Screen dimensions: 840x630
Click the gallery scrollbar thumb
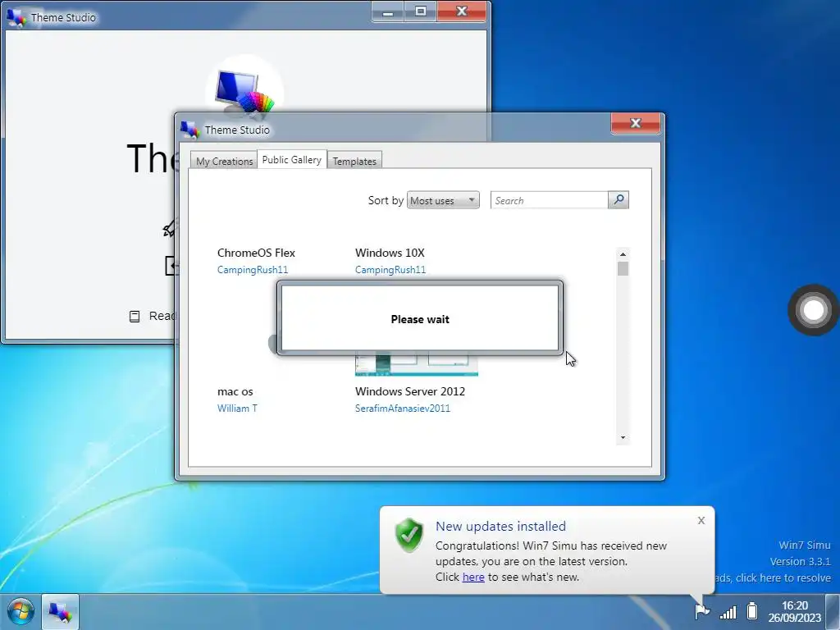coord(623,268)
